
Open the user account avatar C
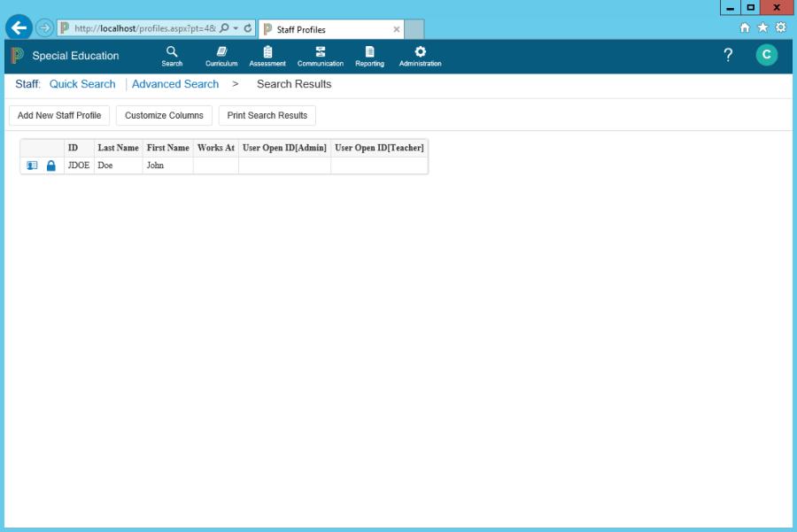pos(766,56)
